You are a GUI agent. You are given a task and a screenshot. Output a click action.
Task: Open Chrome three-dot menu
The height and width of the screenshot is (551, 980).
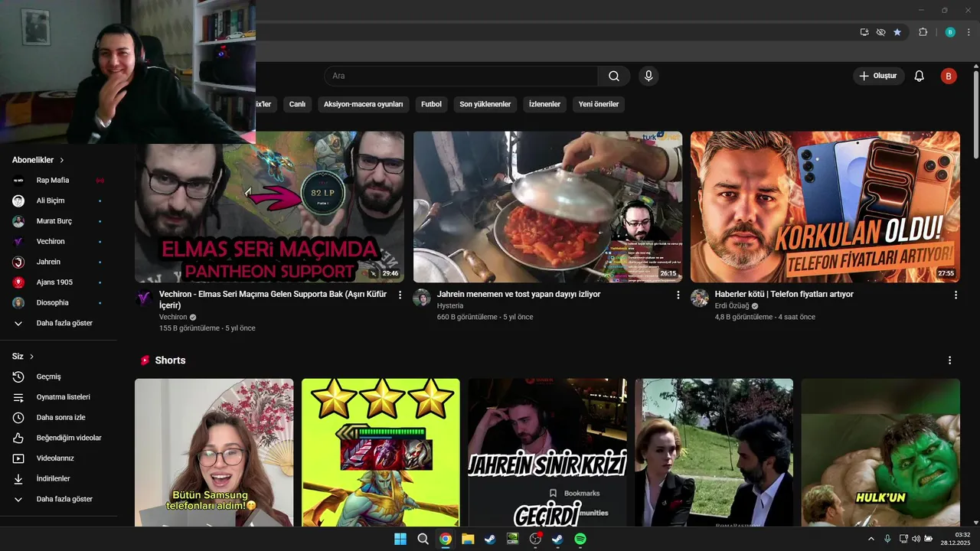coord(968,32)
